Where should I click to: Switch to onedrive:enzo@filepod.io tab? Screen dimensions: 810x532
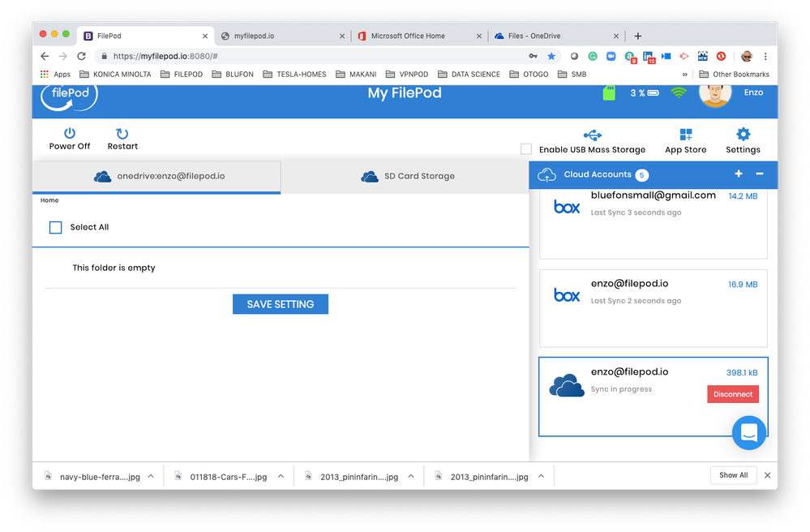coord(156,176)
